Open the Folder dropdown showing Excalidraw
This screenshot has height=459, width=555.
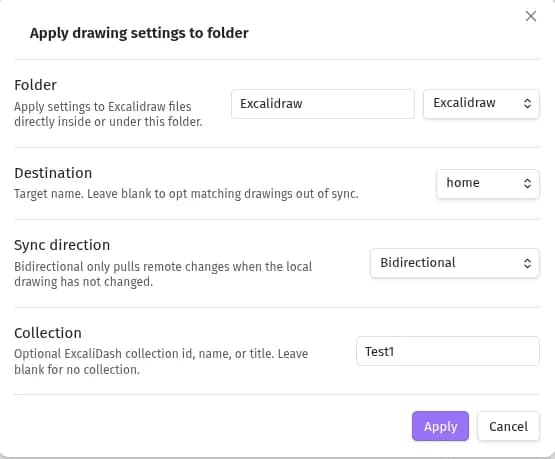481,104
